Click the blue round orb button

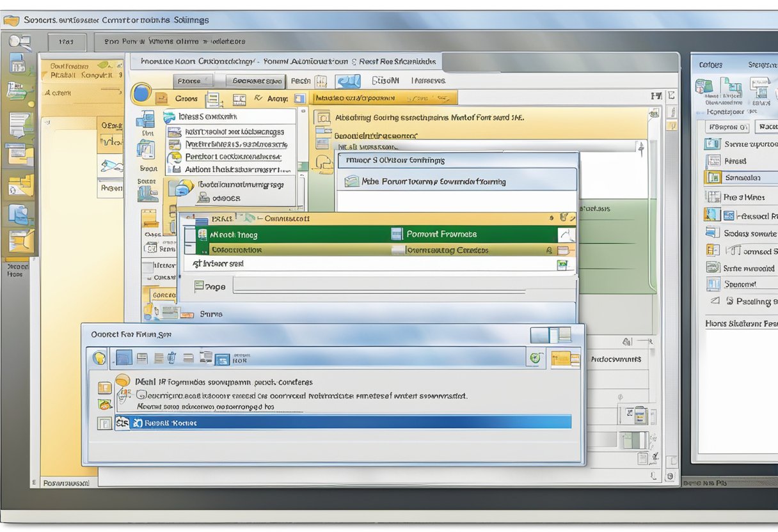pyautogui.click(x=141, y=95)
